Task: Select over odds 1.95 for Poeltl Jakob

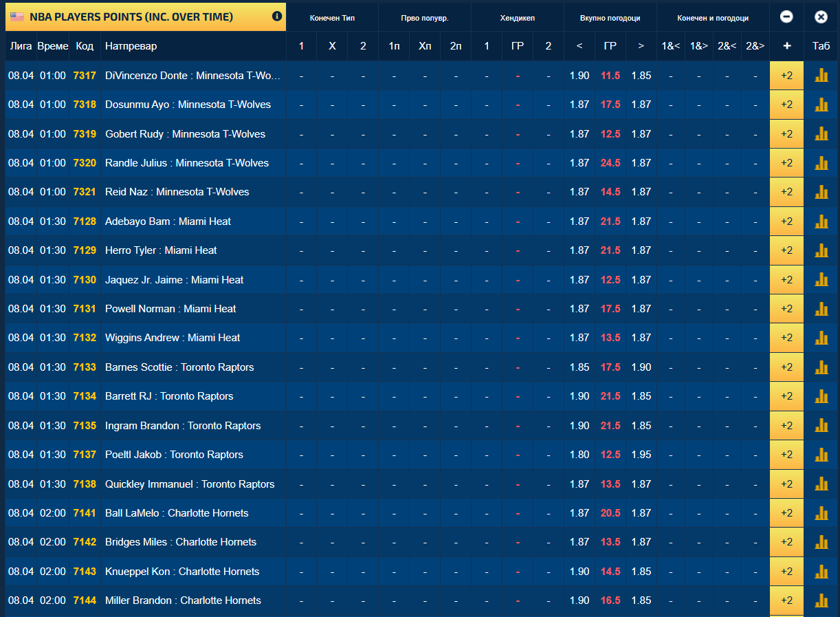Action: [x=641, y=455]
